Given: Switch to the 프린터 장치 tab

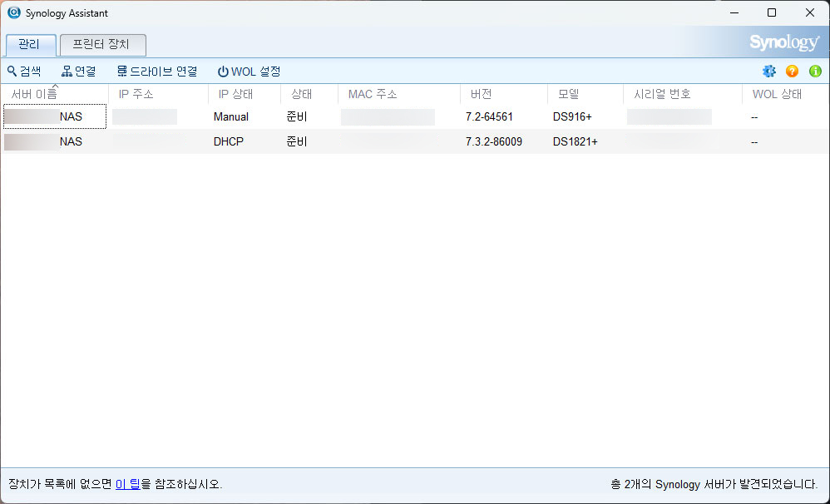Looking at the screenshot, I should pyautogui.click(x=102, y=44).
